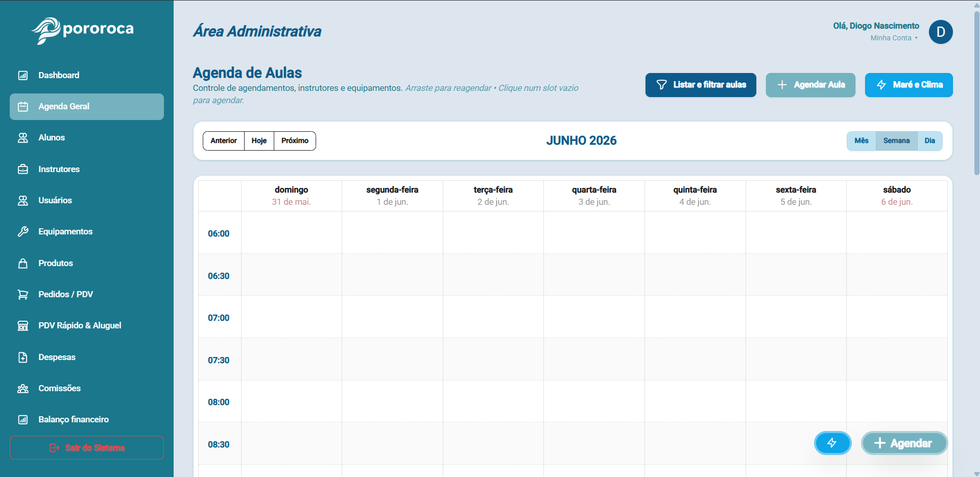Open Balanço financeiro

tap(87, 420)
